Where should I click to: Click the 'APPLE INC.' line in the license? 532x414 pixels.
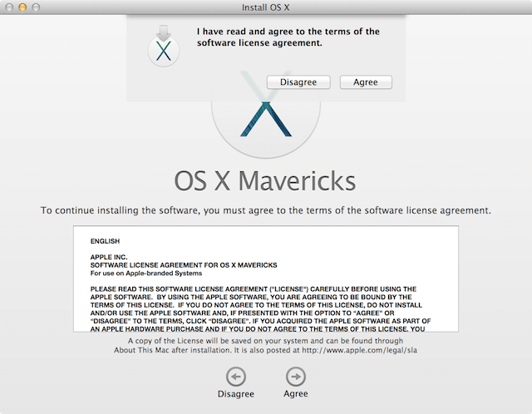click(x=109, y=257)
